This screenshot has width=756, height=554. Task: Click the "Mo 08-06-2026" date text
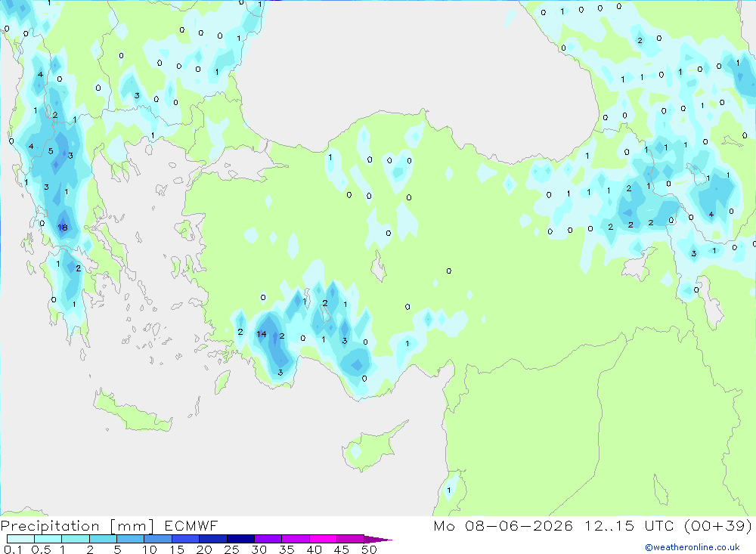click(x=503, y=525)
